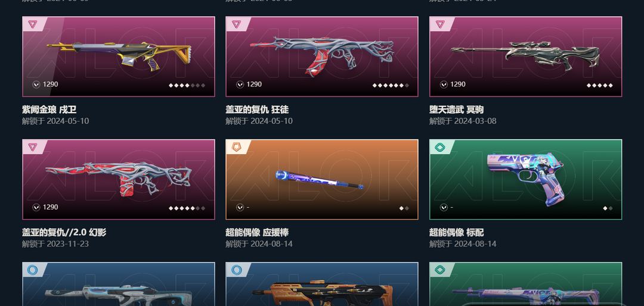Viewport: 644px width, 306px height.
Task: Select the 超能偶像 应援棒 melee skin card
Action: tap(322, 180)
